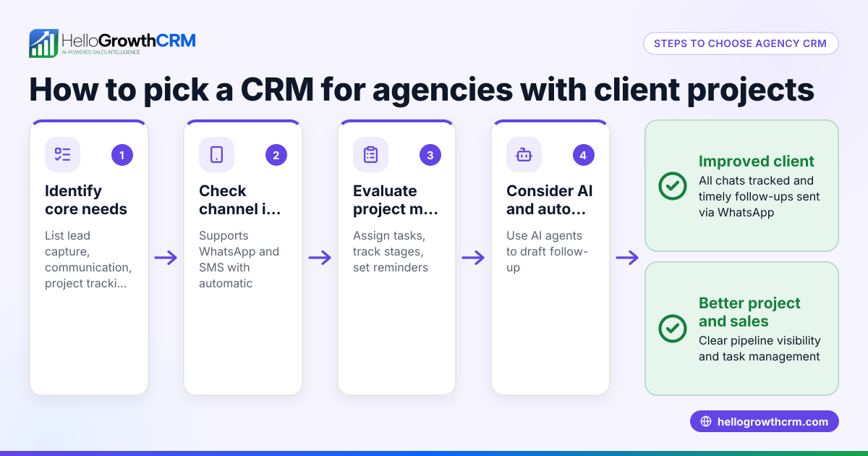This screenshot has width=868, height=456.
Task: Click the green checkmark beside Improved client
Action: click(x=673, y=186)
